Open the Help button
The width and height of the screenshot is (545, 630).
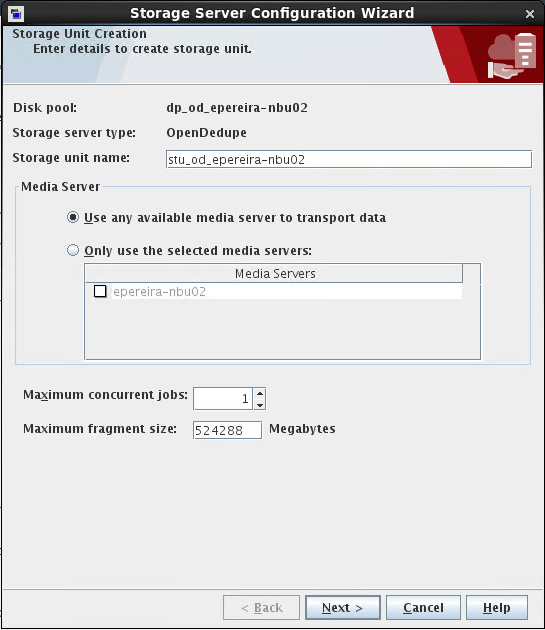[x=497, y=608]
